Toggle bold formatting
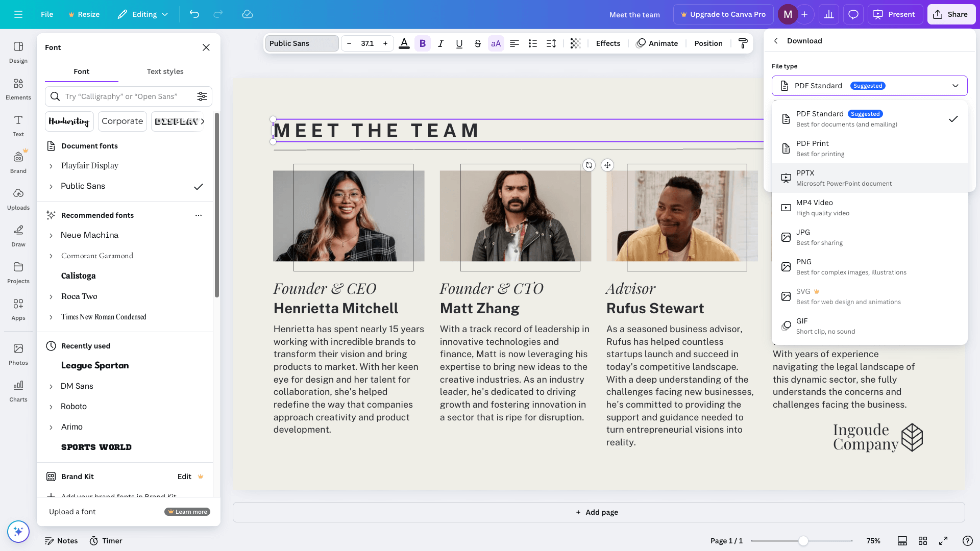The image size is (980, 551). click(x=422, y=43)
